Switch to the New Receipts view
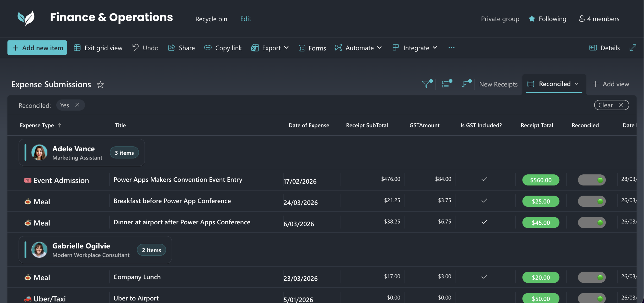This screenshot has width=644, height=303. 498,84
